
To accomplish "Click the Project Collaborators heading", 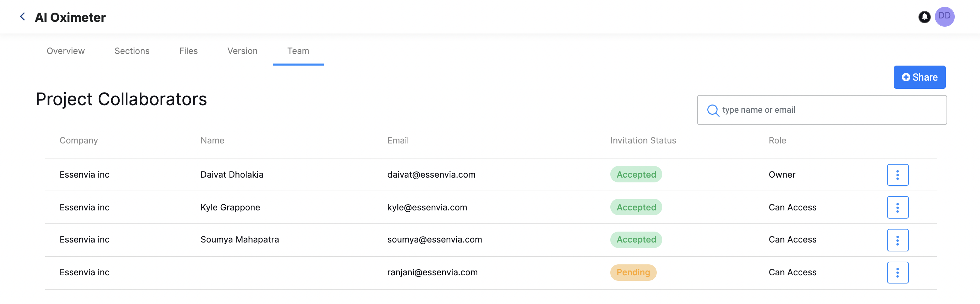I will point(121,99).
